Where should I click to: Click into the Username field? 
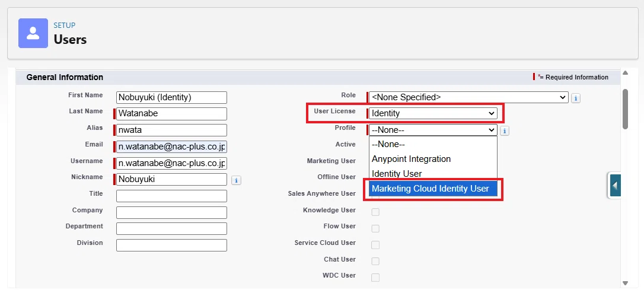click(x=172, y=163)
